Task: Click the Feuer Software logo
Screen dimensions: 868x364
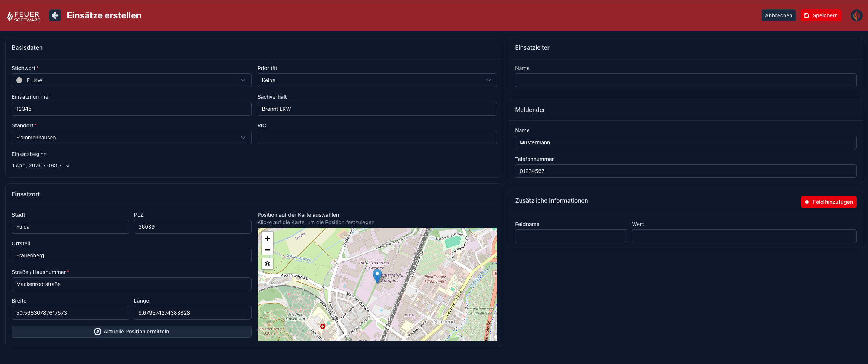Action: point(23,15)
